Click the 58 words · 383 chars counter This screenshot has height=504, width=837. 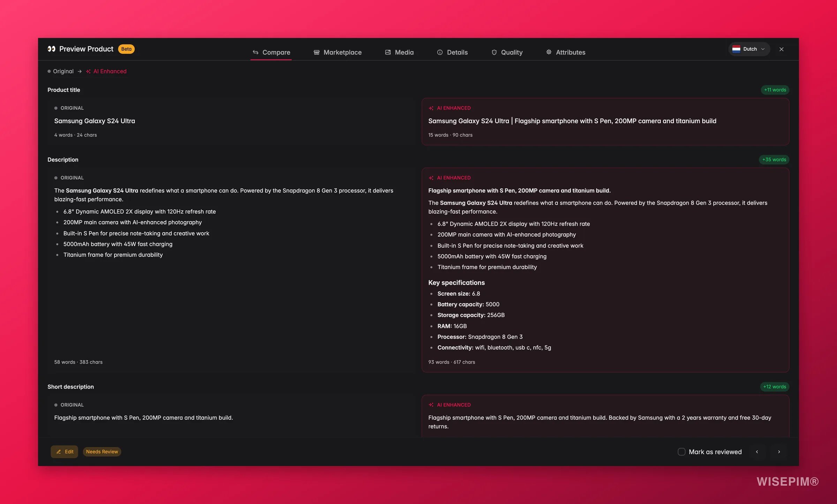[78, 362]
